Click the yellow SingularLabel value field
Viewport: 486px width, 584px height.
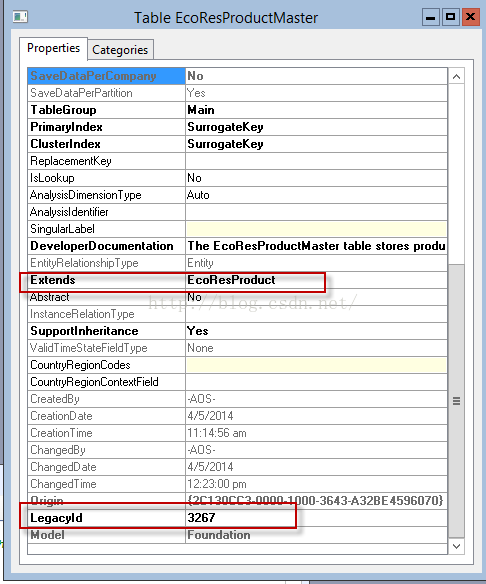point(316,229)
